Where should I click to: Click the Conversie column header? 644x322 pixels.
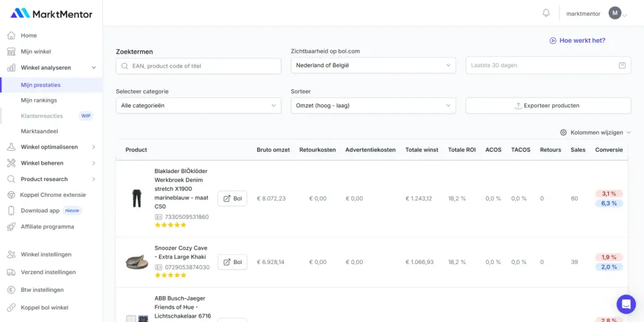(x=609, y=150)
